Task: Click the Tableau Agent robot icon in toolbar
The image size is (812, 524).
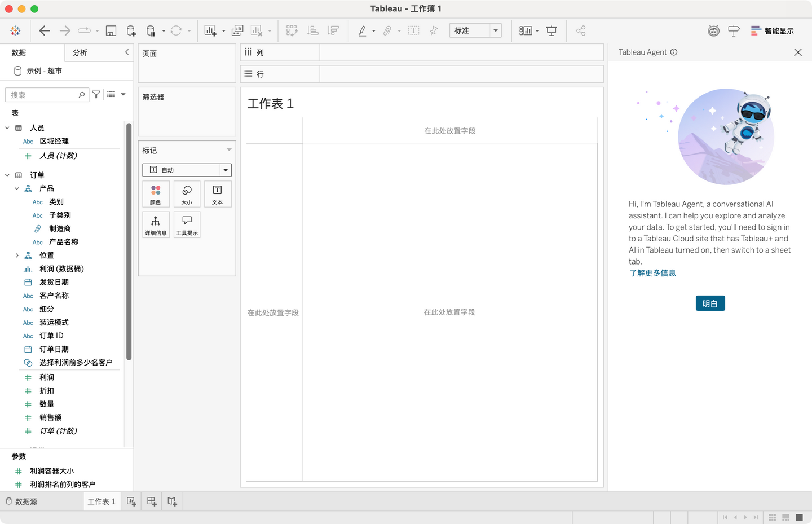Action: [x=713, y=30]
